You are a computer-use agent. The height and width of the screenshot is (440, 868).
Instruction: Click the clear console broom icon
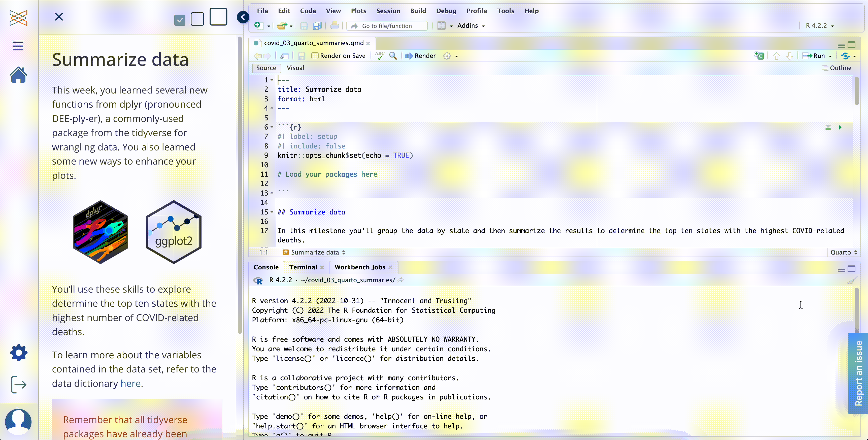click(x=852, y=280)
